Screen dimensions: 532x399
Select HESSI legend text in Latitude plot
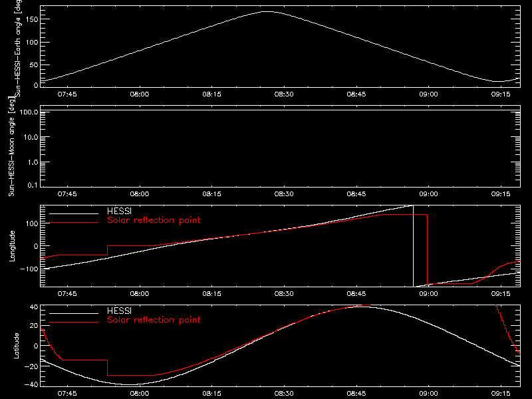pyautogui.click(x=119, y=311)
